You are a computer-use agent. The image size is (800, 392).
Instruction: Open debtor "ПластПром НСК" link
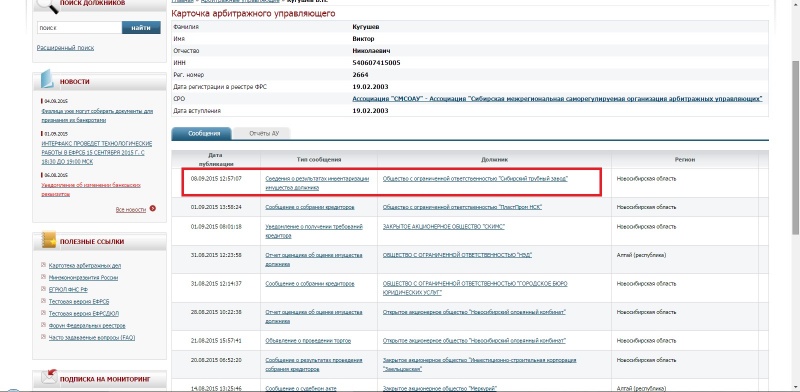pos(462,207)
